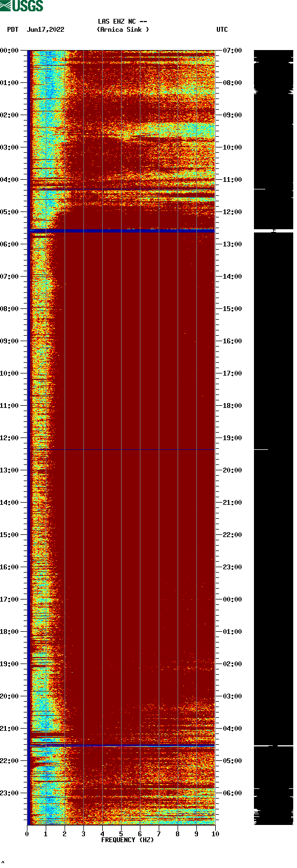Viewport: 297px width, 868px height.
Task: Click the UTC '22:00' time label
Action: (x=232, y=535)
